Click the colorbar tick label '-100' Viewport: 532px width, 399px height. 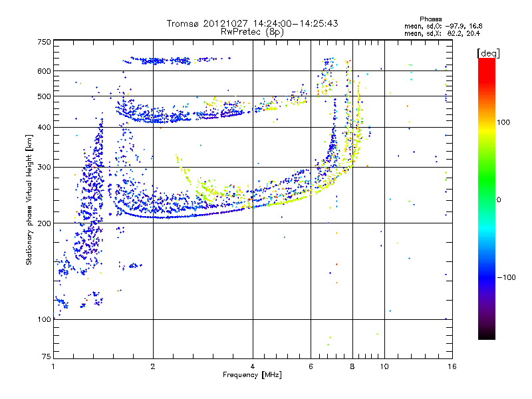(x=507, y=277)
